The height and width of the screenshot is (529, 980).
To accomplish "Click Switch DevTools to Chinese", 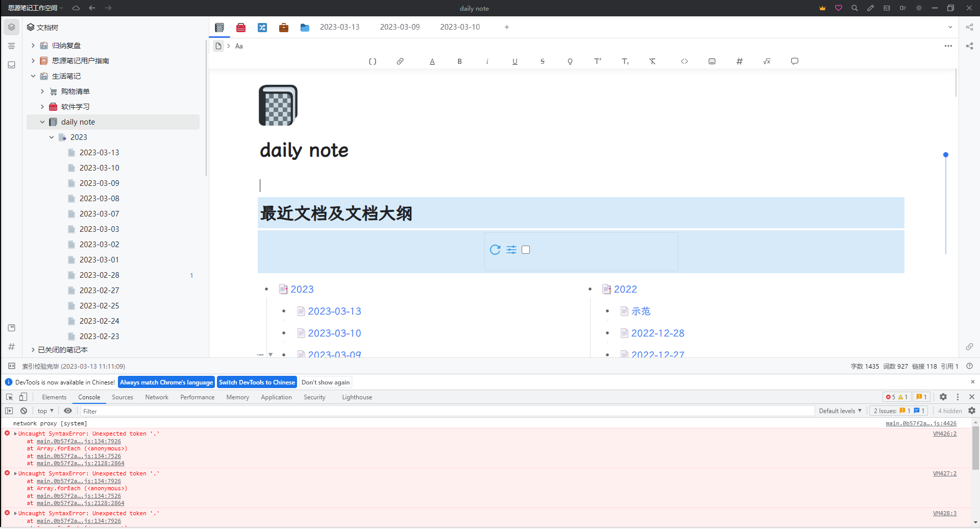I will [x=257, y=382].
